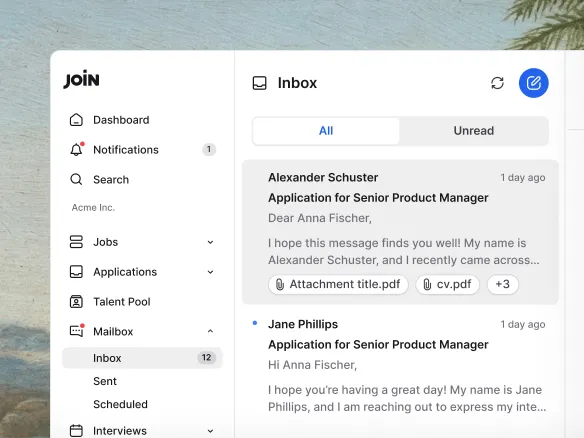
Task: Expand the Interviews section chevron
Action: tap(210, 431)
